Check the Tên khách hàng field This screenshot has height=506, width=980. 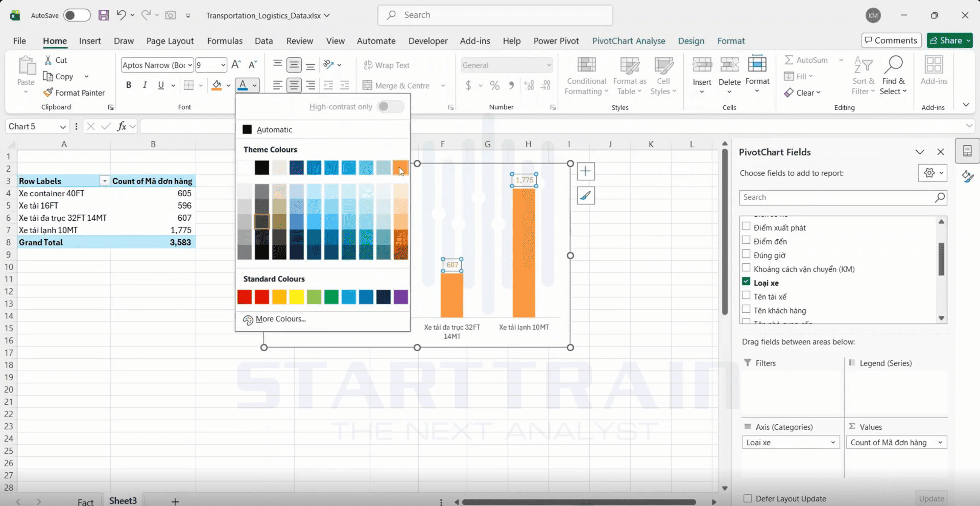(746, 309)
